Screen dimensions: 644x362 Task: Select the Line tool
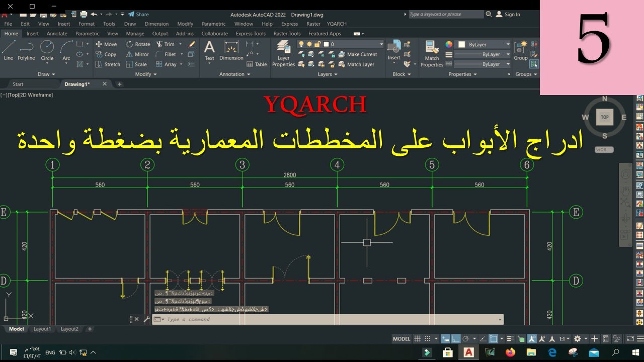point(9,51)
